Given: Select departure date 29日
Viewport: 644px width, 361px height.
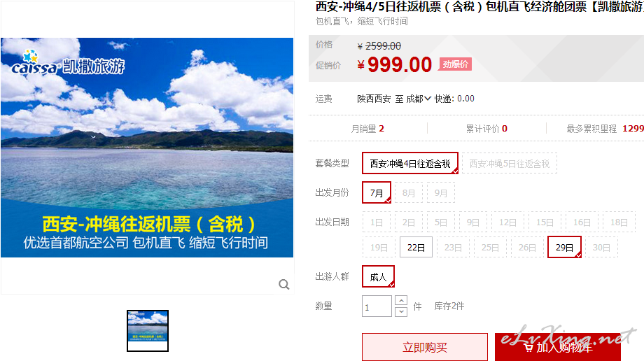Looking at the screenshot, I should coord(564,247).
